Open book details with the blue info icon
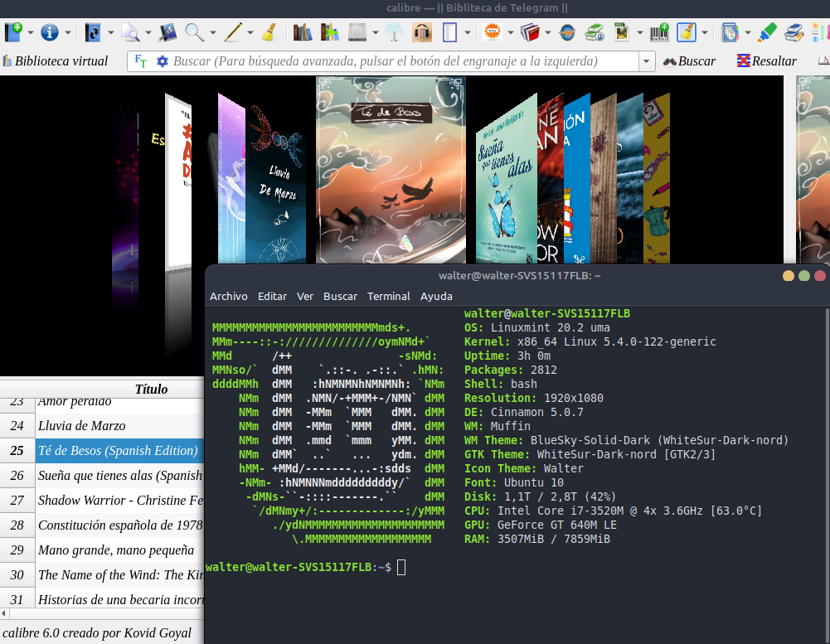The height and width of the screenshot is (644, 830). pos(50,32)
